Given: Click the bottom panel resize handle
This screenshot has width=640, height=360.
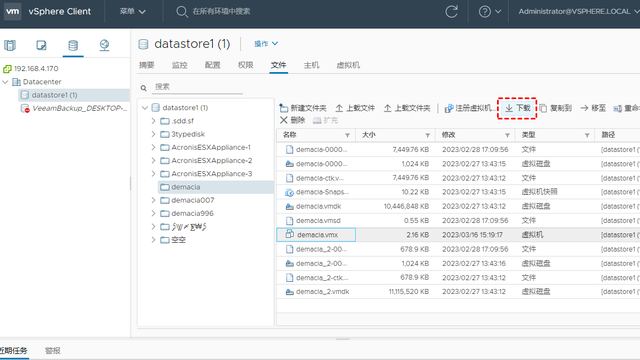Looking at the screenshot, I should 343,339.
